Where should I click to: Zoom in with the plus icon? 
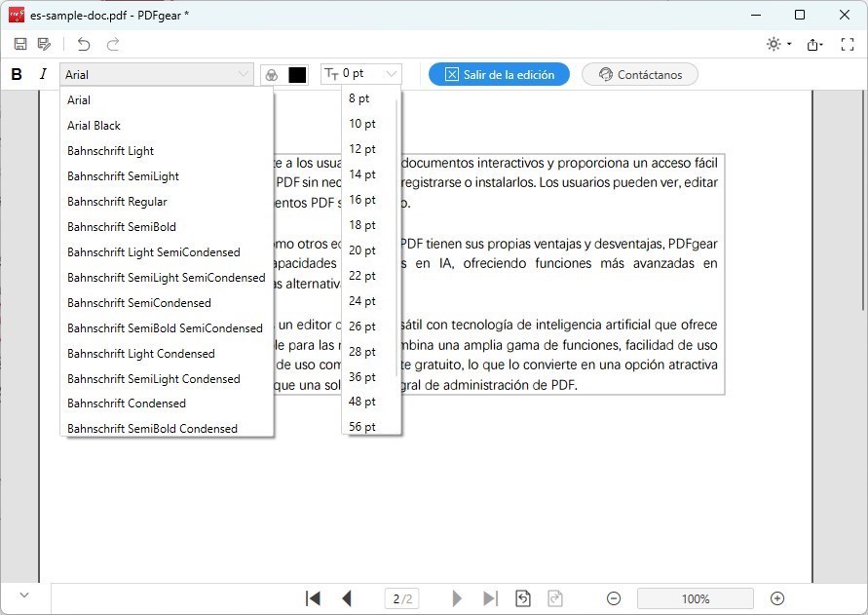(x=777, y=598)
